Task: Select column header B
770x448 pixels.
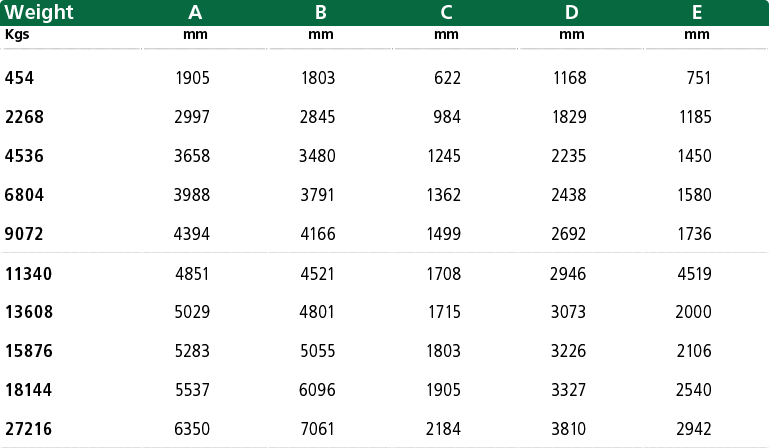Action: [321, 12]
